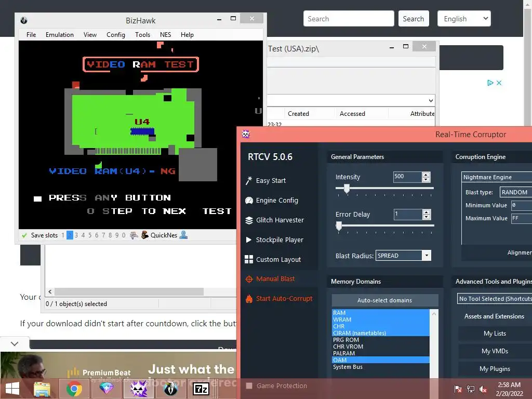Image resolution: width=532 pixels, height=399 pixels.
Task: Open File Explorer from taskbar
Action: click(42, 389)
